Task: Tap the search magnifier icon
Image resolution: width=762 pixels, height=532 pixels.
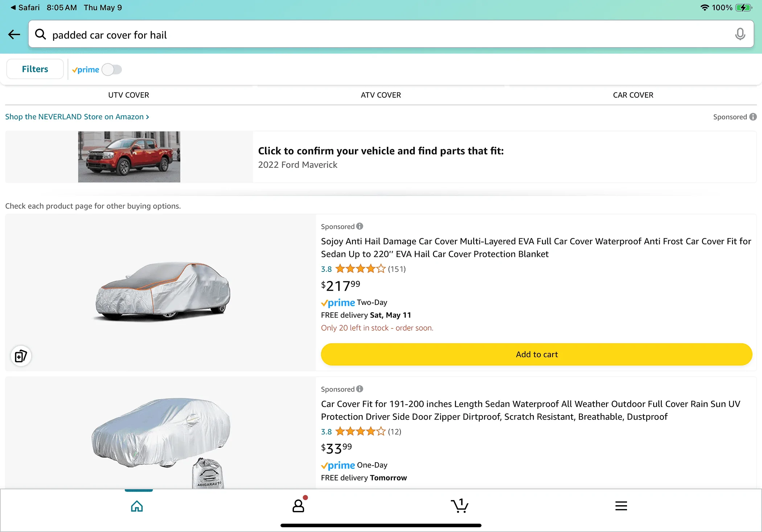Action: click(x=40, y=34)
